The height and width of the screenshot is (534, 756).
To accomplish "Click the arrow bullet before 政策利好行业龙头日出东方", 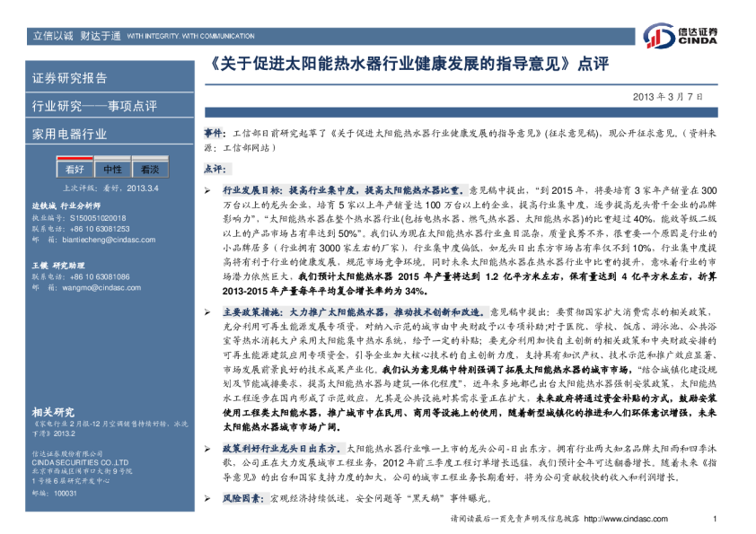I will point(207,446).
